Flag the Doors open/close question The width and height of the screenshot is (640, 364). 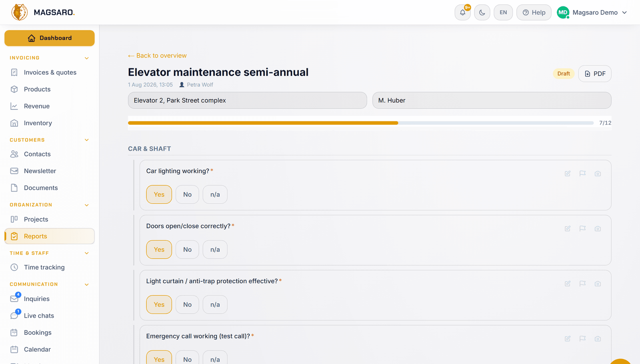pos(582,229)
